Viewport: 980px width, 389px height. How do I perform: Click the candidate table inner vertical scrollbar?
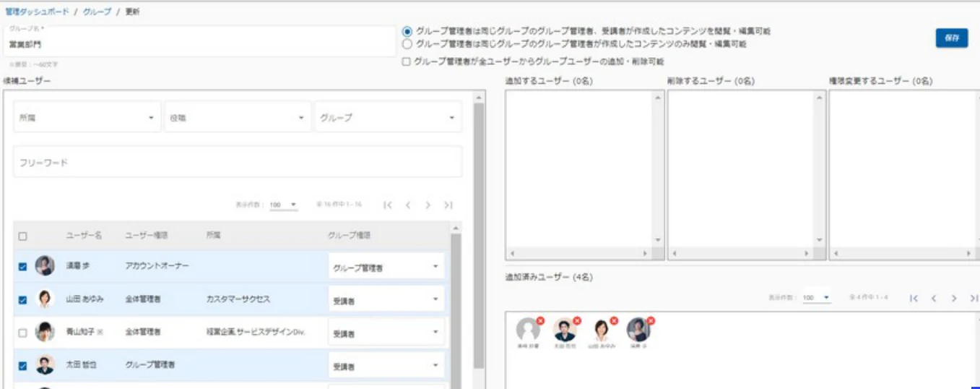click(x=456, y=311)
